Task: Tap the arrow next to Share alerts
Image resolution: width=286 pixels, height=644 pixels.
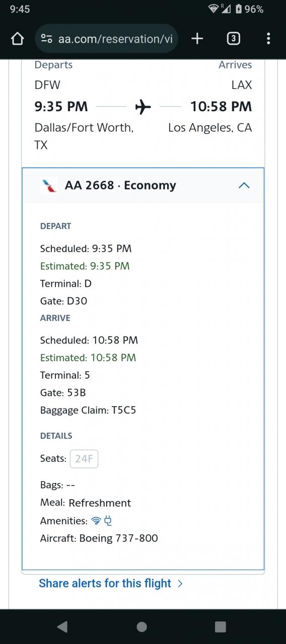Action: (x=180, y=584)
